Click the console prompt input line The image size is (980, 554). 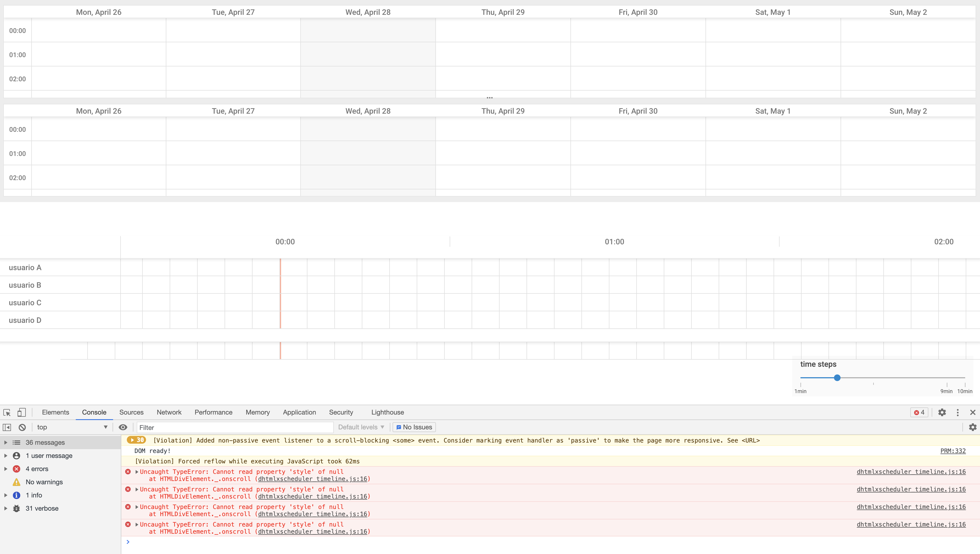click(x=550, y=542)
